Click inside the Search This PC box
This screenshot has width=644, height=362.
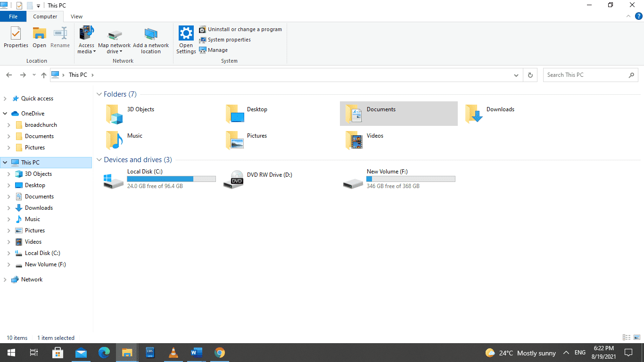(x=580, y=74)
